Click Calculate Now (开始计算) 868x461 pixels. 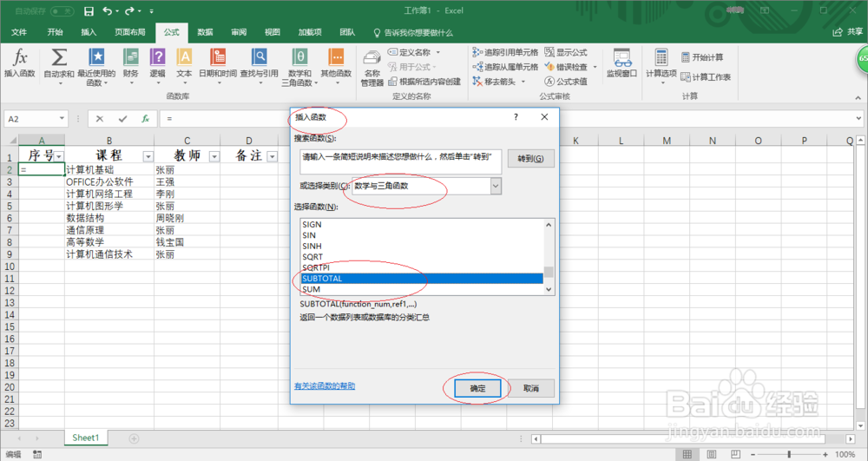702,57
